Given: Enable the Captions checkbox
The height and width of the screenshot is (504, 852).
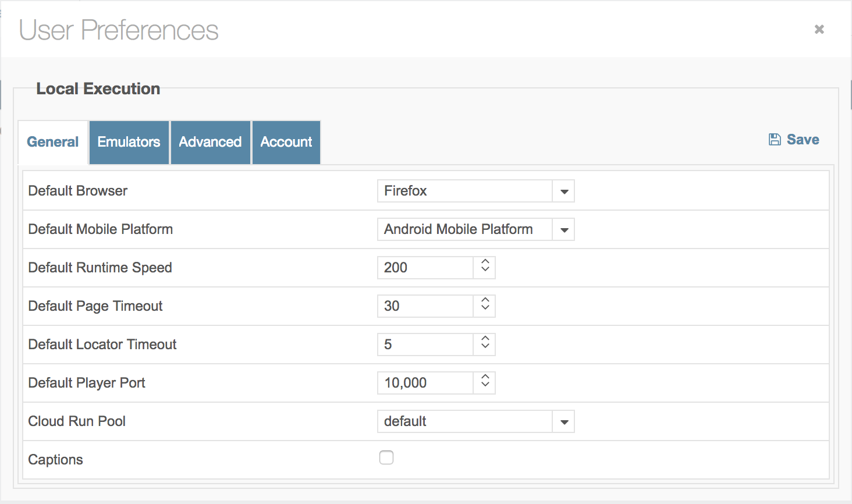Looking at the screenshot, I should [386, 458].
